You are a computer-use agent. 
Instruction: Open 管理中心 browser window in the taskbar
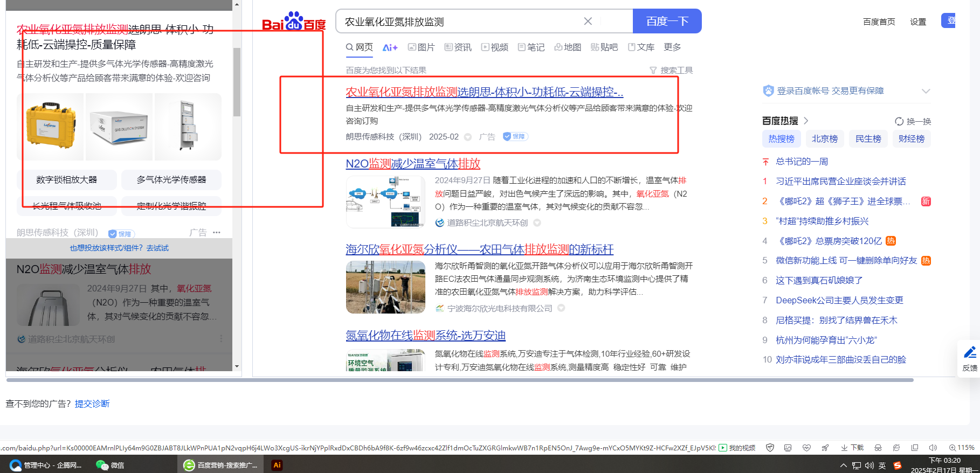pyautogui.click(x=46, y=465)
